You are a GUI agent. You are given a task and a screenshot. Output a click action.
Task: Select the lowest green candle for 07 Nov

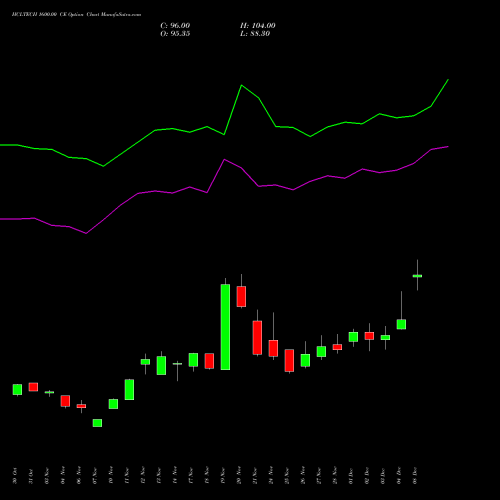[x=97, y=423]
